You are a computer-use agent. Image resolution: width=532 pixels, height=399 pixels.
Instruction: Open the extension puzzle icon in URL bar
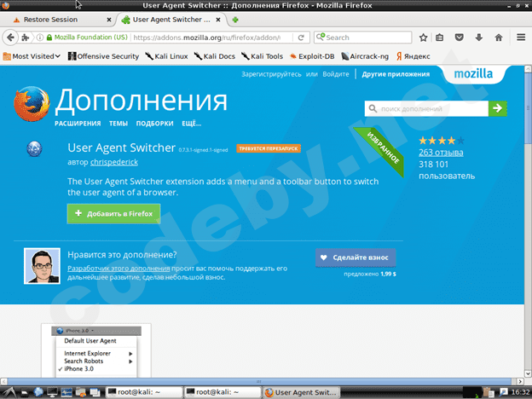pyautogui.click(x=25, y=38)
